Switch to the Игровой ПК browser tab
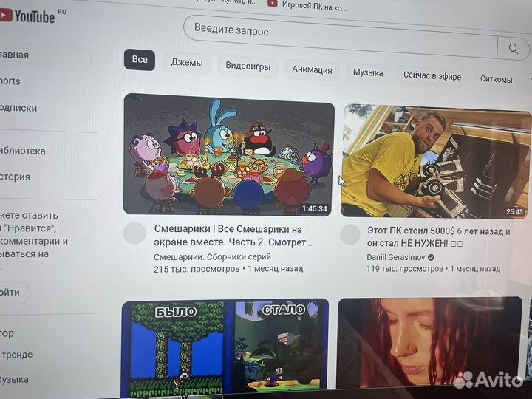Image resolution: width=532 pixels, height=399 pixels. [310, 6]
